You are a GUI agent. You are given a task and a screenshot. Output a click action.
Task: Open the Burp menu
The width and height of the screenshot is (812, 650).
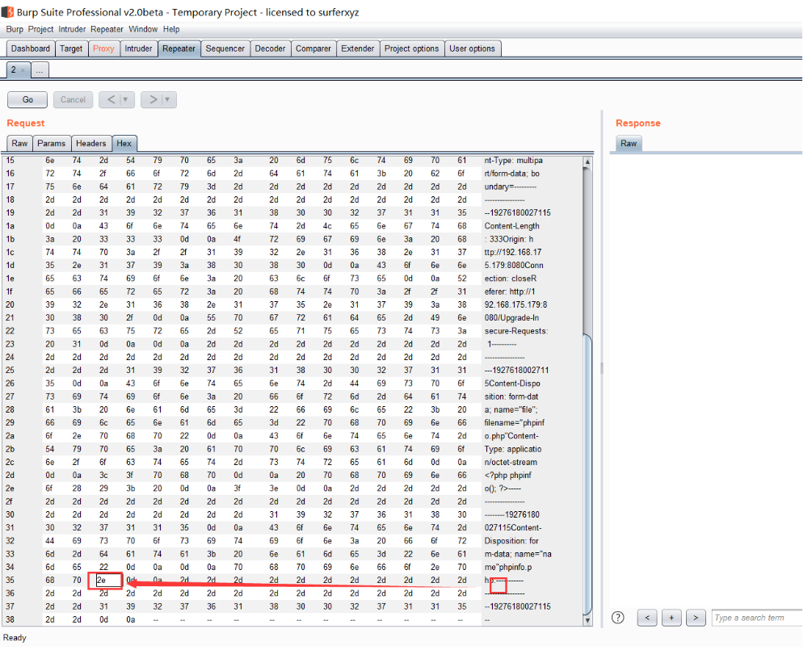pyautogui.click(x=15, y=30)
